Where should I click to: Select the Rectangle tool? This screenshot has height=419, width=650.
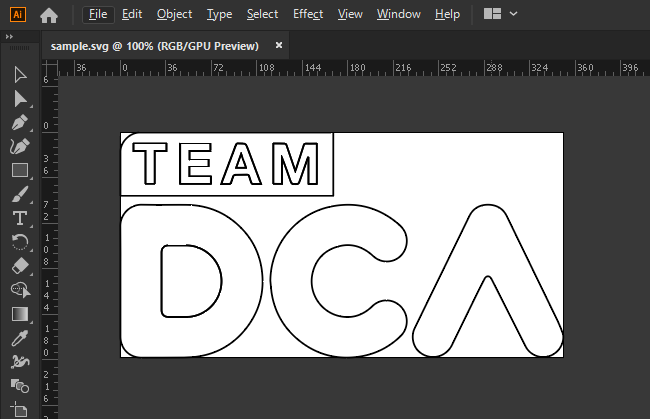tap(20, 170)
